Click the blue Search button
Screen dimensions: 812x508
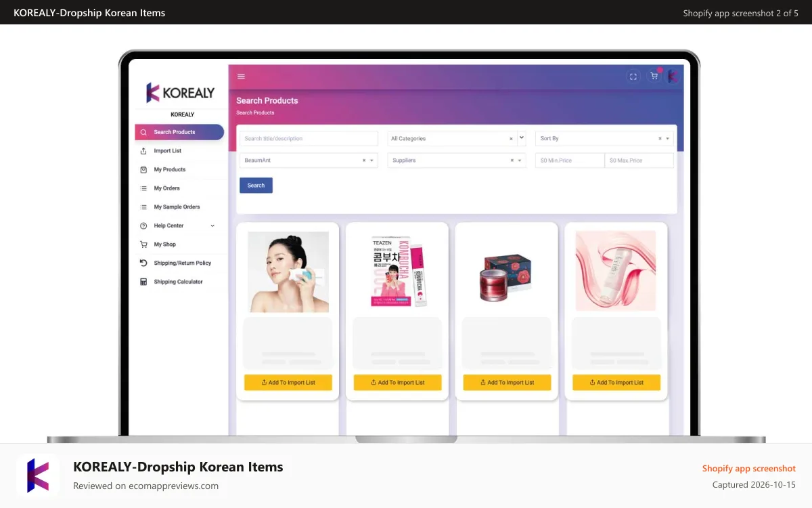click(x=256, y=185)
